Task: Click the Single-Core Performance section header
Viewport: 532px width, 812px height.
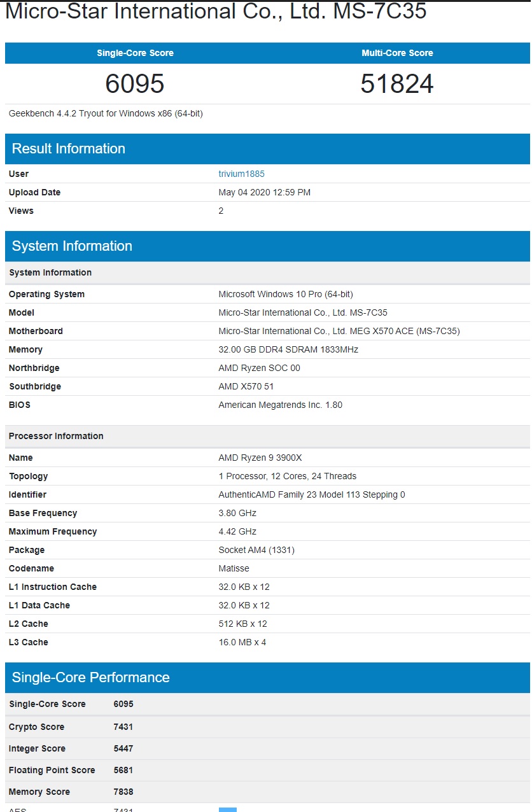Action: point(267,678)
